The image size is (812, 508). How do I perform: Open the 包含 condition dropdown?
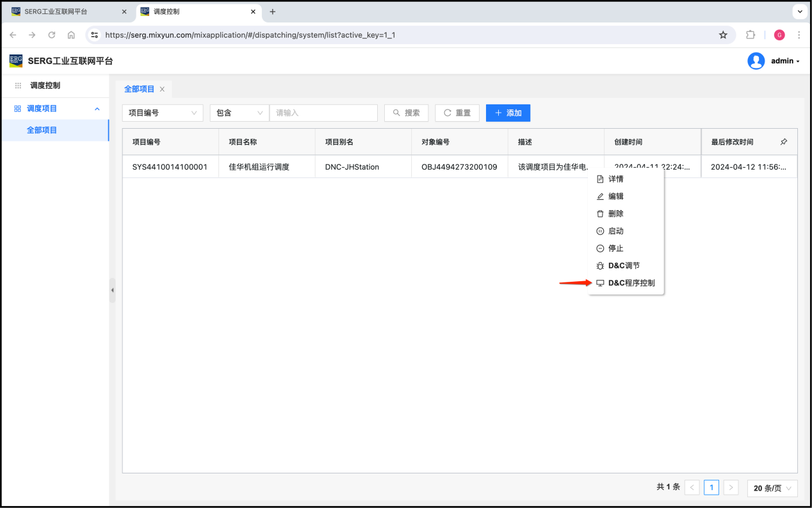(239, 113)
